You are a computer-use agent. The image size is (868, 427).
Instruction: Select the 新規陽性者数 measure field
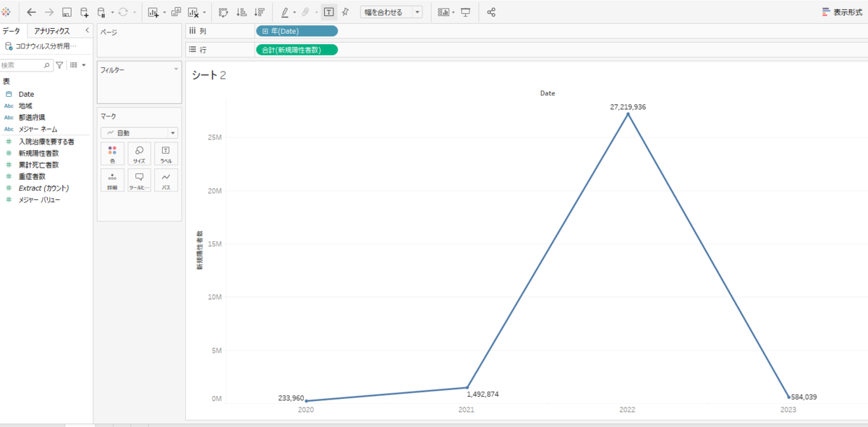click(38, 153)
